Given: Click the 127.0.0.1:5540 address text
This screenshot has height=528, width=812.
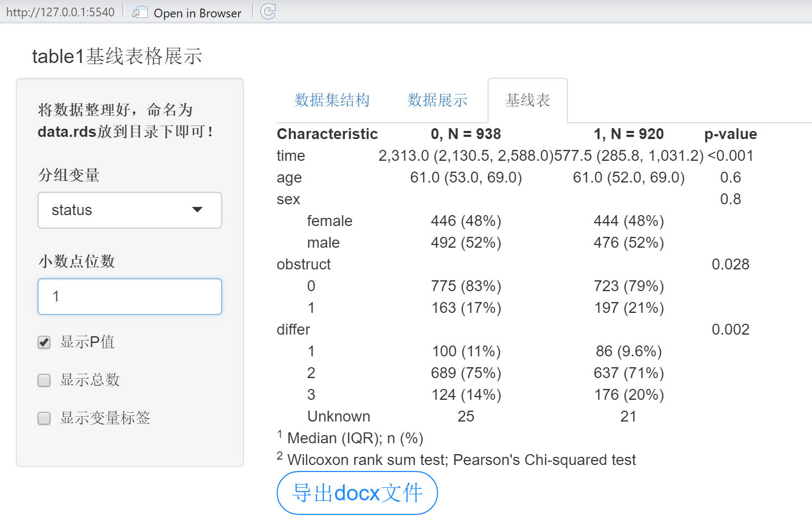Looking at the screenshot, I should (60, 12).
